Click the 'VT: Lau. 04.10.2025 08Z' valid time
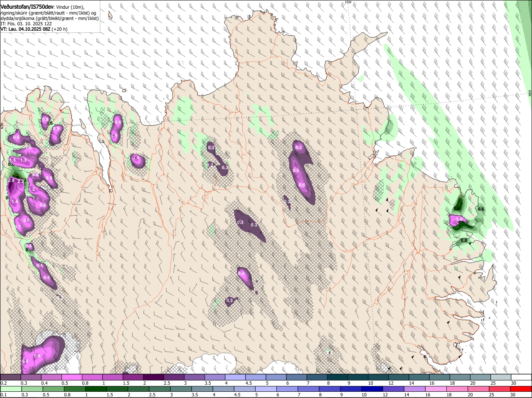Image resolution: width=532 pixels, height=398 pixels. pos(25,29)
